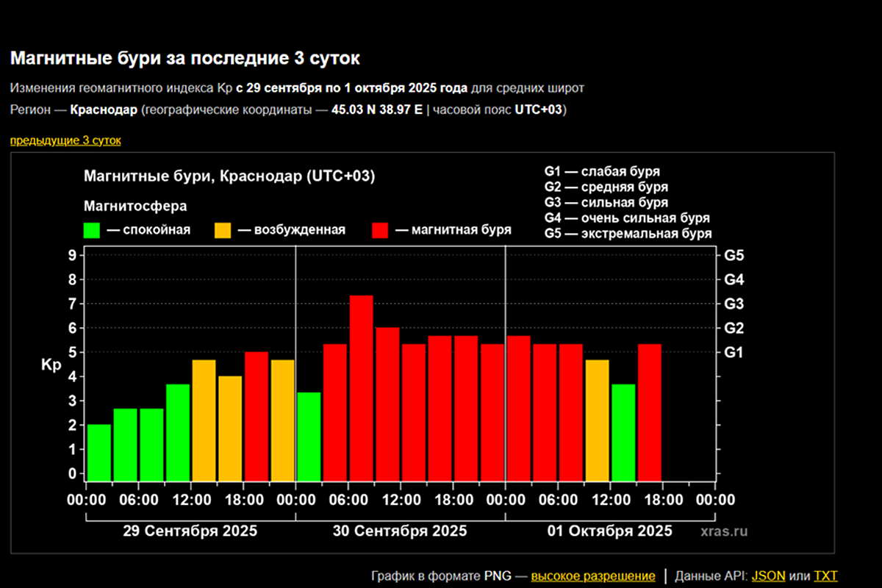Click the yellow "возбужденная" legend swatch

pos(222,230)
